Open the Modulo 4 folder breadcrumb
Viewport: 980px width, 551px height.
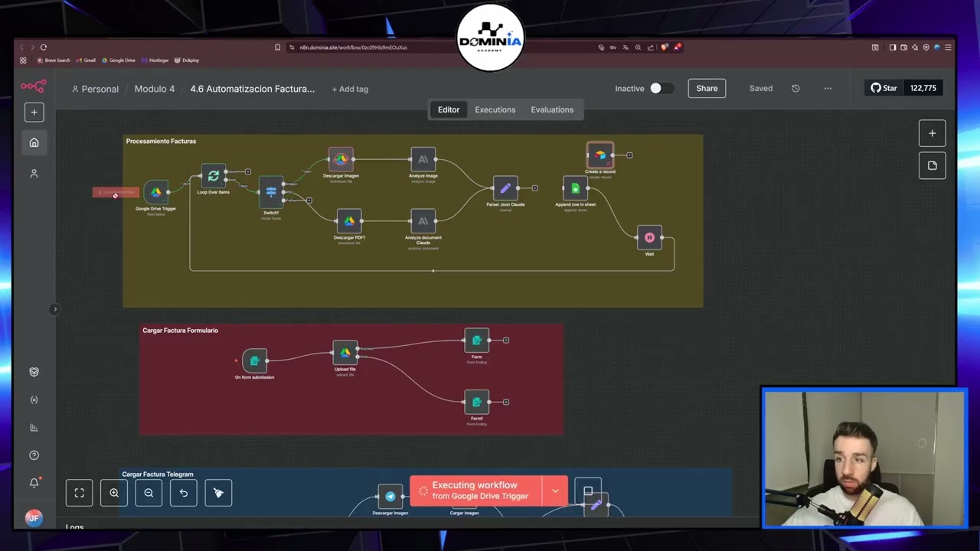click(155, 89)
